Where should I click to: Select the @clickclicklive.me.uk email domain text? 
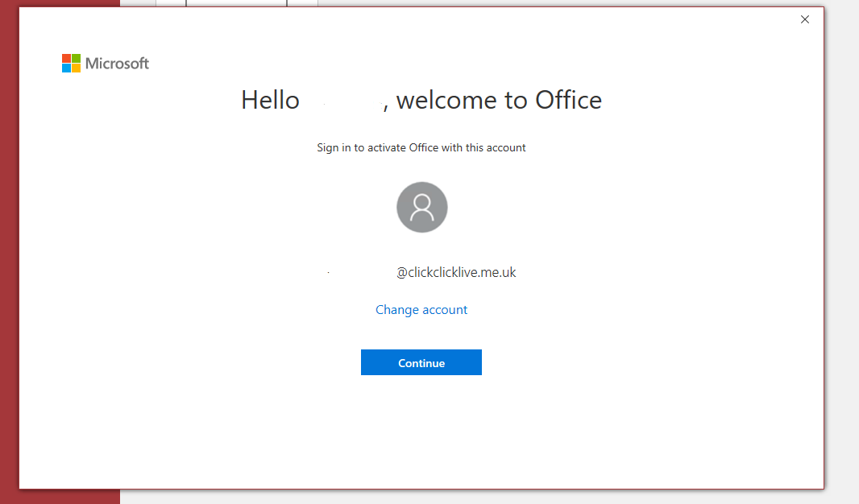(456, 273)
